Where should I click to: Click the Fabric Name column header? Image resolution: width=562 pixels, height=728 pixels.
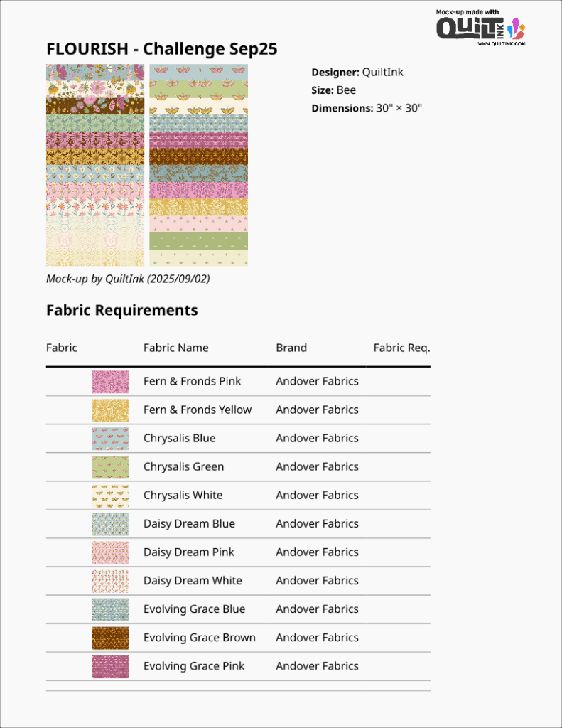pos(175,348)
